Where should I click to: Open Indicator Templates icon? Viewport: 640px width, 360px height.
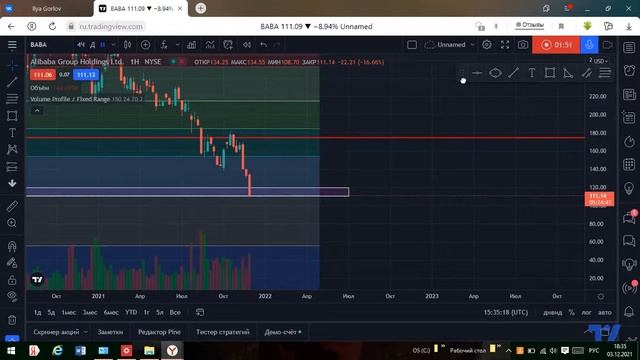click(210, 45)
